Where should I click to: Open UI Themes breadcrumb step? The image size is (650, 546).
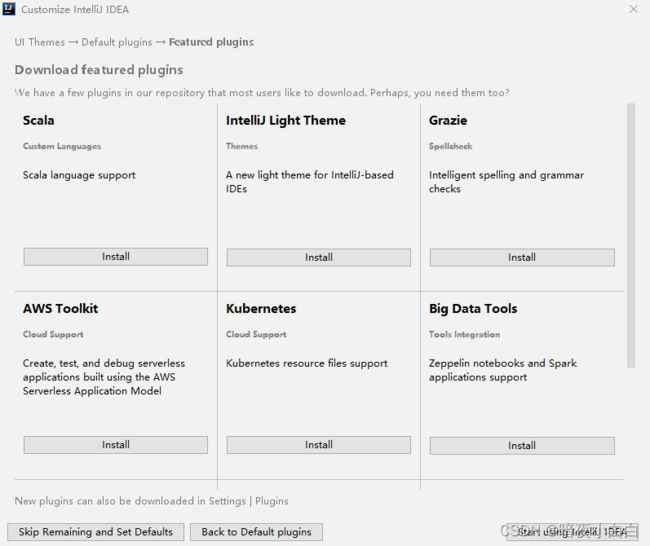coord(39,42)
